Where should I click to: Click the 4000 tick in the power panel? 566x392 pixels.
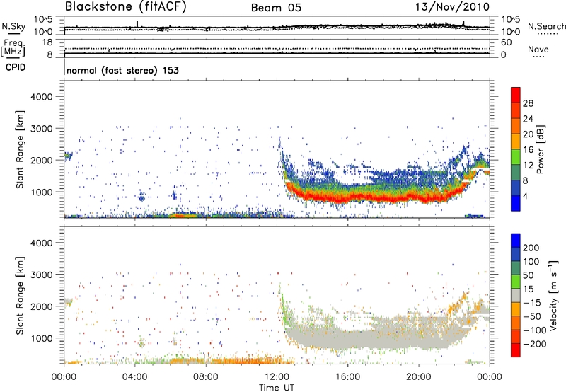(x=41, y=97)
